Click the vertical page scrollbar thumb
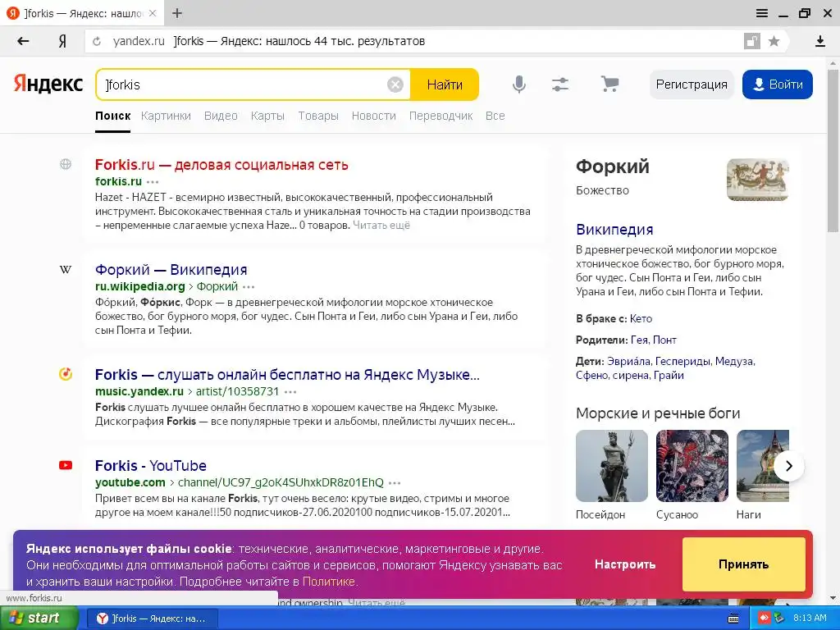The width and height of the screenshot is (840, 630). (833, 150)
